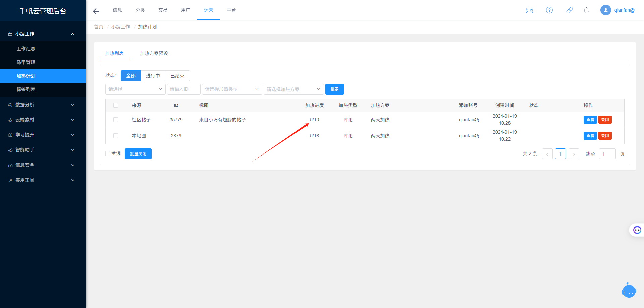Expand the 云端素材 sidebar section
Screen dimensions: 644x308
pos(73,120)
